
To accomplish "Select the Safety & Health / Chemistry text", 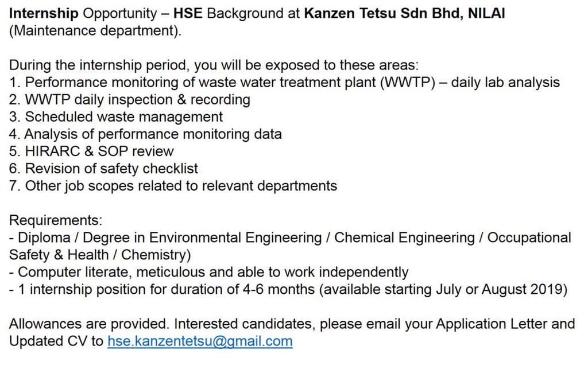I will 100,255.
